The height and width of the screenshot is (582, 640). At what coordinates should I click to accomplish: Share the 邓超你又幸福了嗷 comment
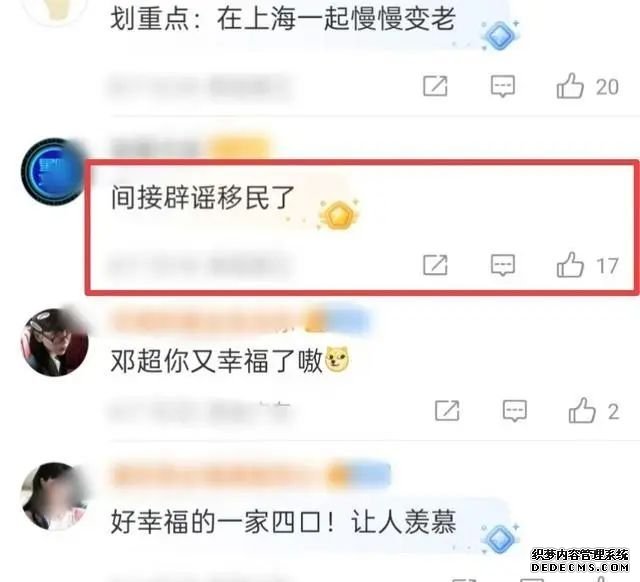[447, 411]
